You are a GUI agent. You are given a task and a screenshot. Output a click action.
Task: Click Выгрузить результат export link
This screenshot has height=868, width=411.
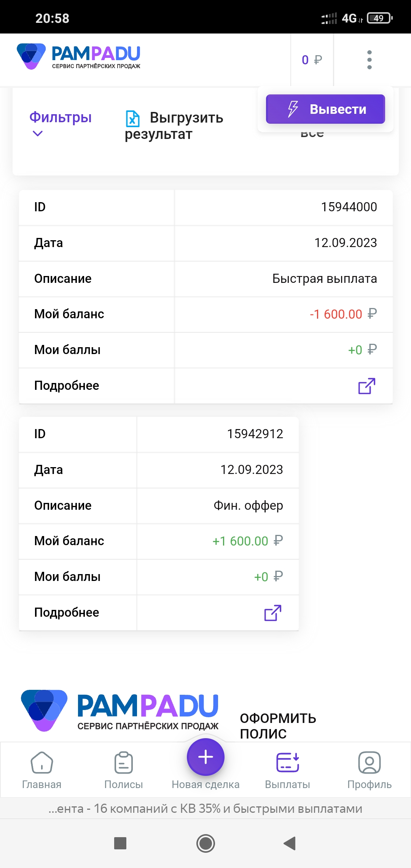coord(174,126)
